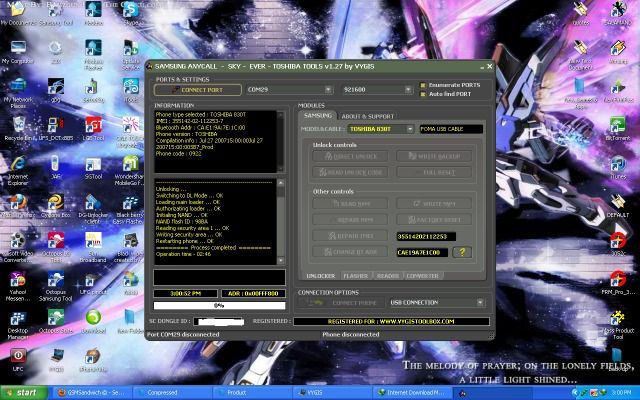Screen dimensions: 640x400
Task: Click the operation log scrollbar down arrow
Action: (x=281, y=260)
